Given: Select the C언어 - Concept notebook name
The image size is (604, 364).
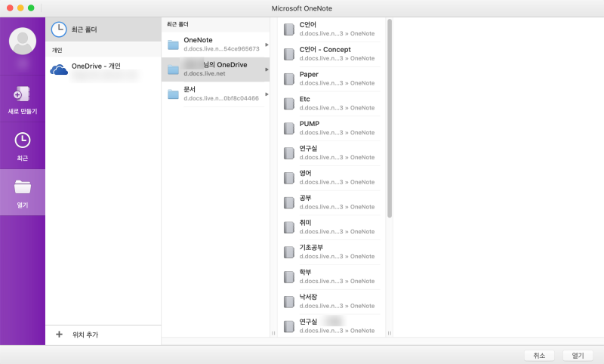Looking at the screenshot, I should tap(325, 49).
